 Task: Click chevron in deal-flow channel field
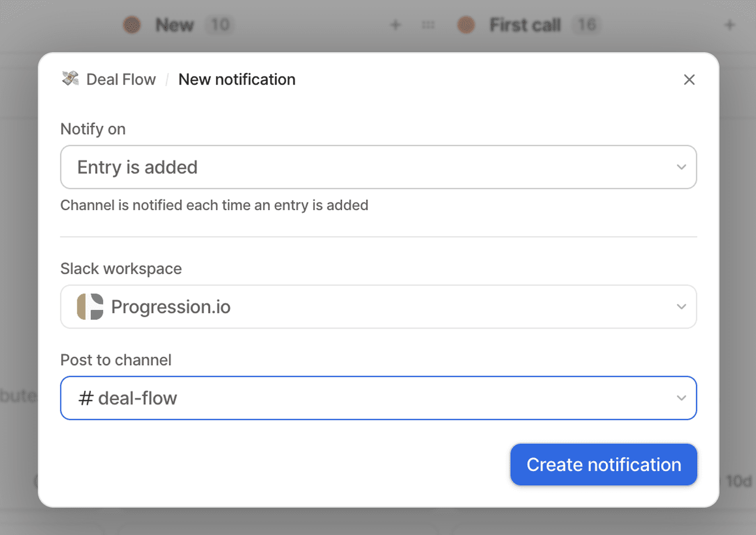pos(681,398)
